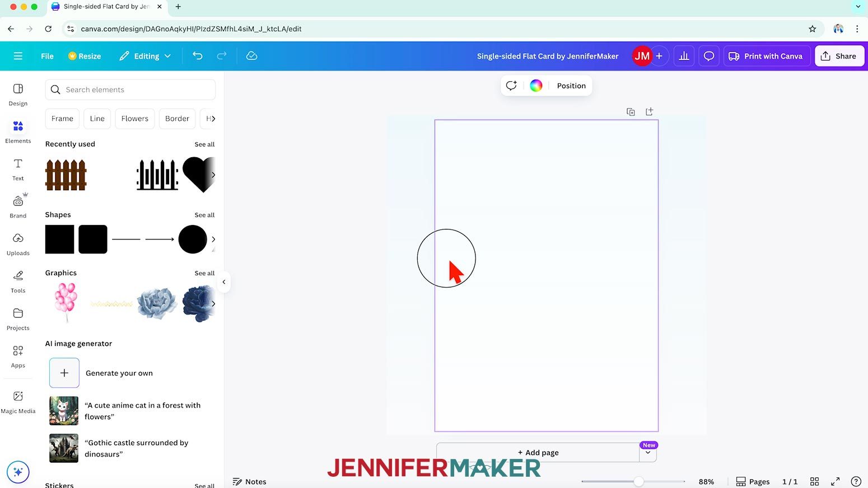Image resolution: width=868 pixels, height=488 pixels.
Task: Open the background color picker swatch
Action: tap(536, 86)
